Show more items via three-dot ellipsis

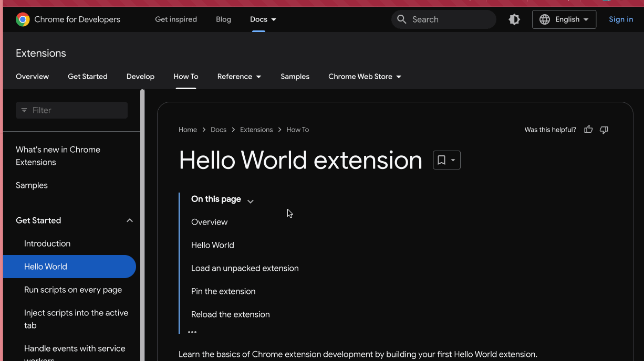click(192, 332)
